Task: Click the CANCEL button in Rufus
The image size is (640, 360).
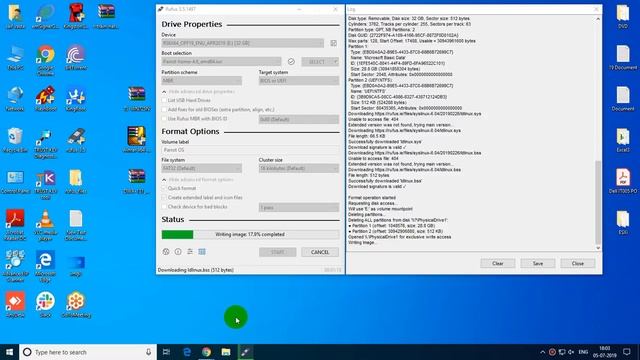Action: [320, 252]
